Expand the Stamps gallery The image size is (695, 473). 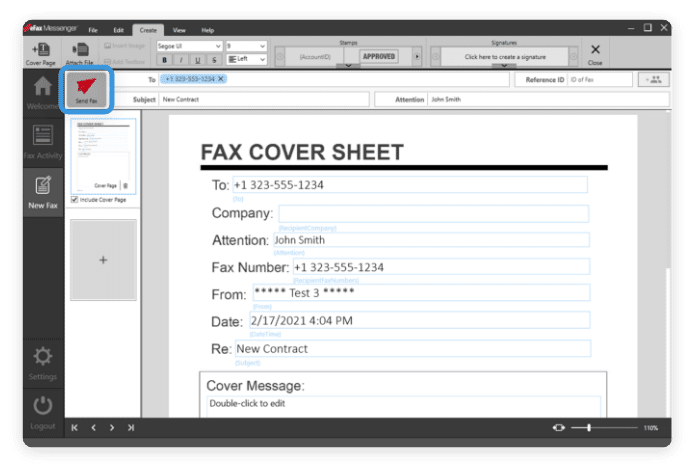pos(348,66)
